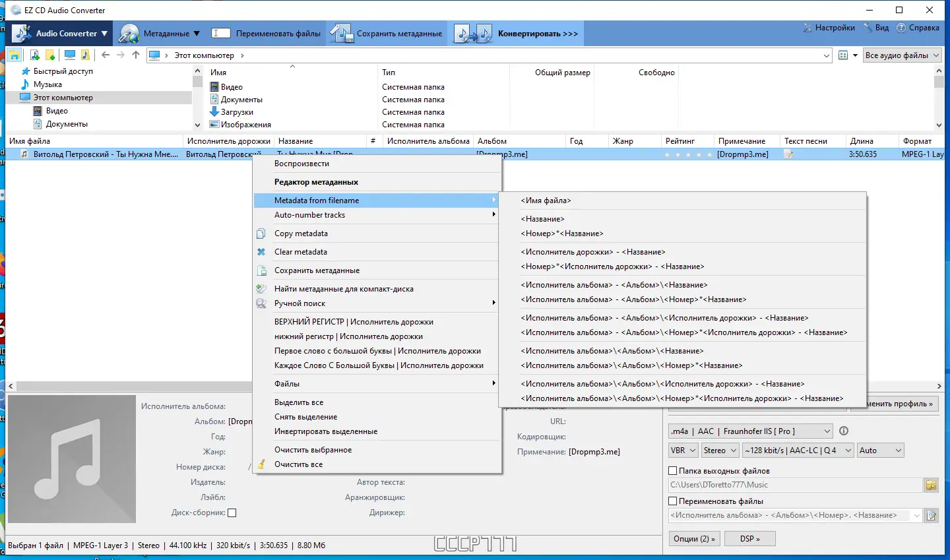The image size is (950, 560).
Task: Enable Папка выходных файлов checkbox
Action: click(x=673, y=471)
